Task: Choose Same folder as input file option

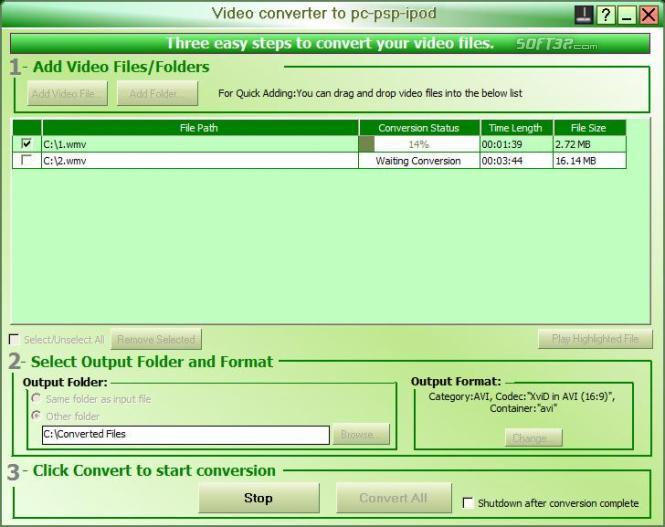Action: 36,399
